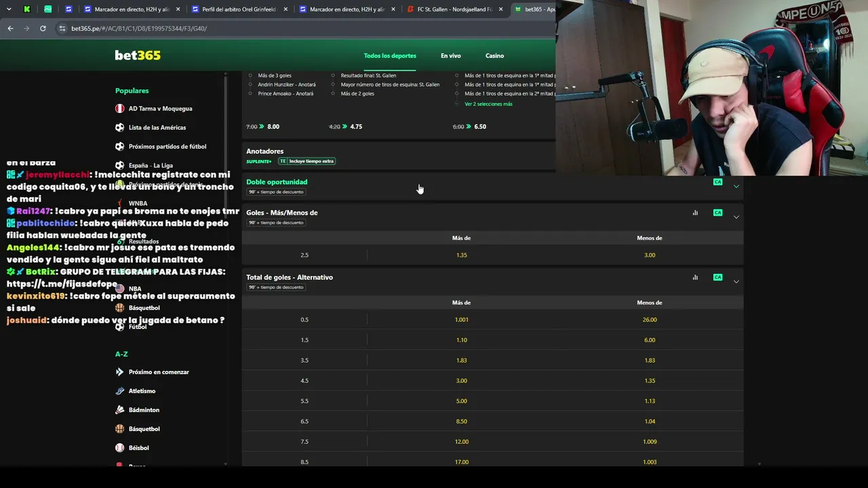Image resolution: width=868 pixels, height=488 pixels.
Task: Click the NBA flag icon in sidebar
Action: pyautogui.click(x=119, y=289)
